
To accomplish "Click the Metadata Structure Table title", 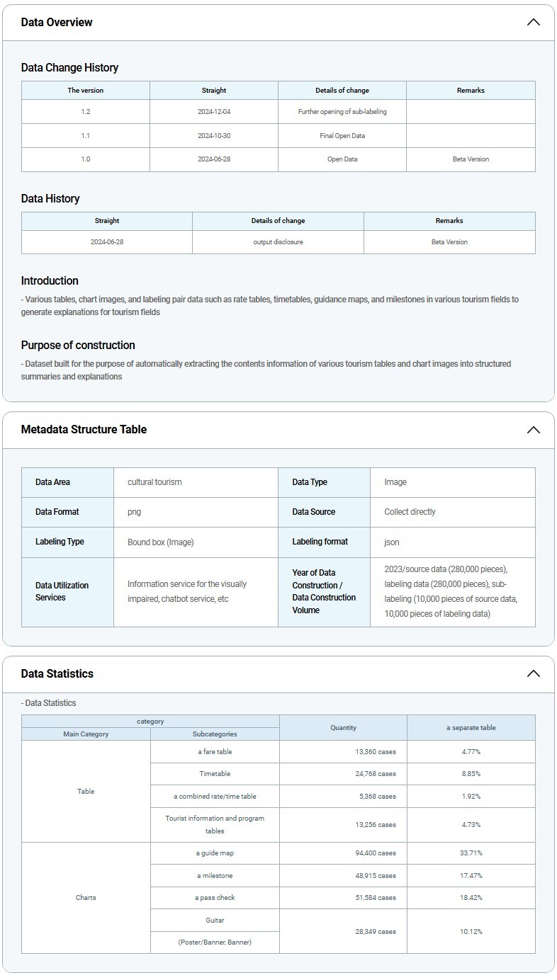I will point(84,429).
